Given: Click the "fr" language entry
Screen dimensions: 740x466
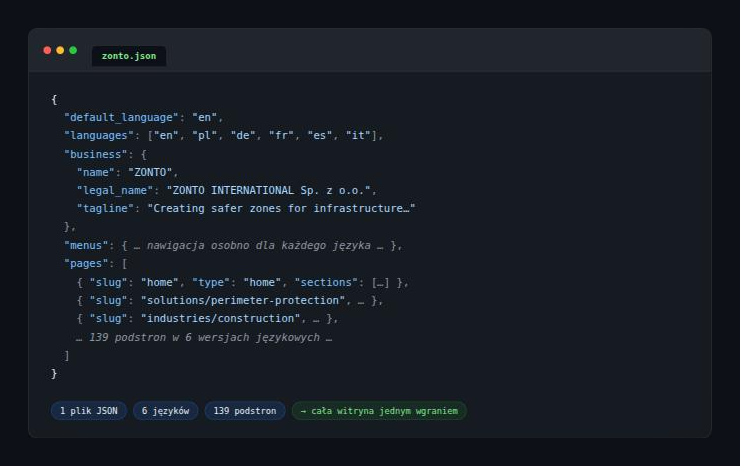Looking at the screenshot, I should click(281, 136).
